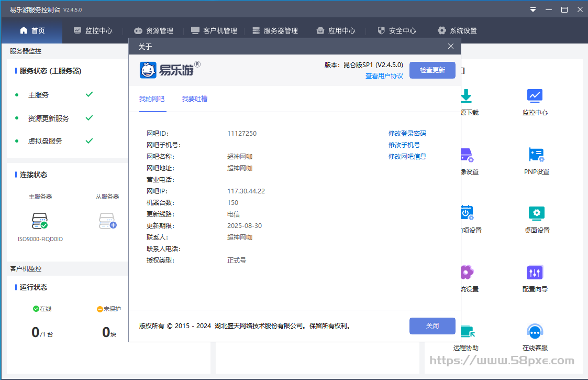
Task: Click the green 在线 status icon
Action: (36, 309)
